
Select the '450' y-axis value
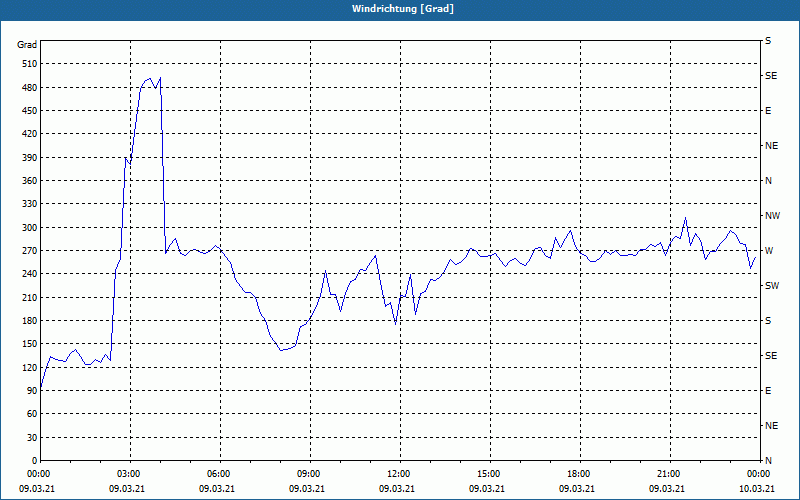[x=30, y=111]
